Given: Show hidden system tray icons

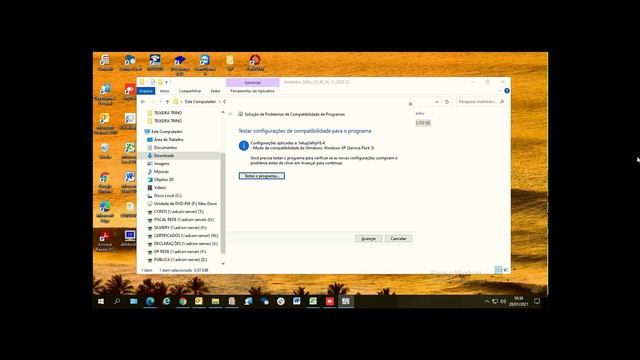Looking at the screenshot, I should 487,301.
